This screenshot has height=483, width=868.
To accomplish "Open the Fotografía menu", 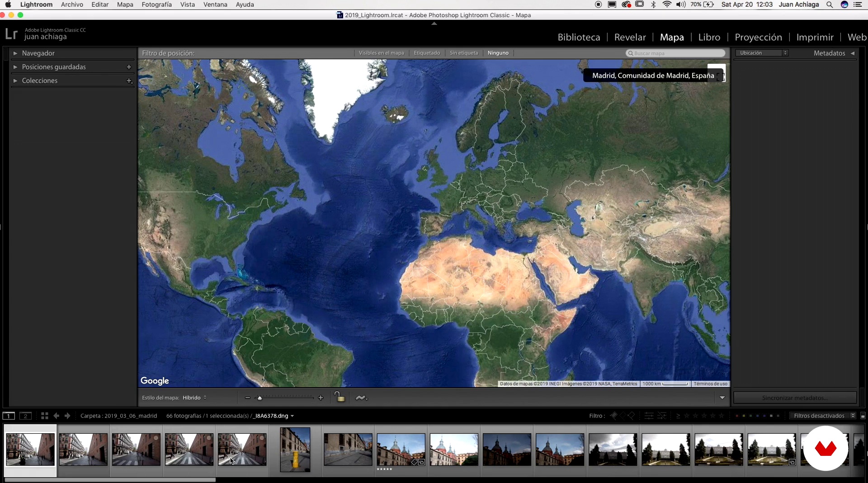I will pos(156,5).
